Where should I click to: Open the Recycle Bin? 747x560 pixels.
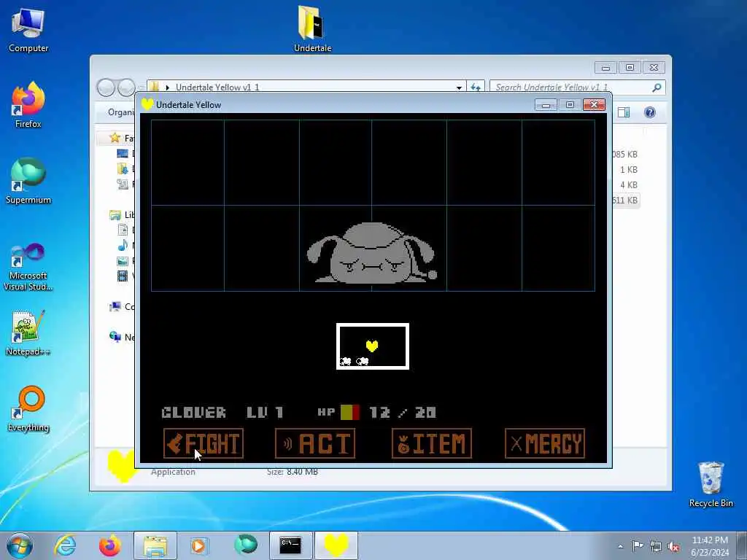pyautogui.click(x=711, y=484)
